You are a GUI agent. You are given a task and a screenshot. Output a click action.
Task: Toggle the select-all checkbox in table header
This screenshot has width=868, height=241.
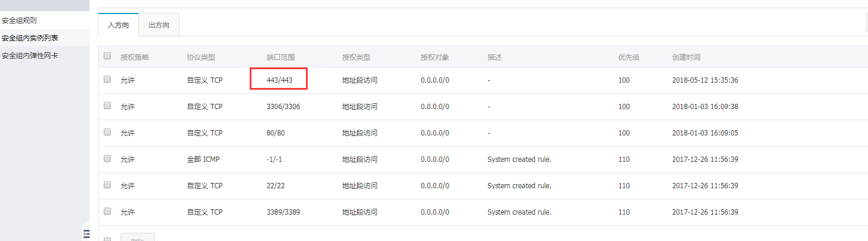pyautogui.click(x=107, y=56)
